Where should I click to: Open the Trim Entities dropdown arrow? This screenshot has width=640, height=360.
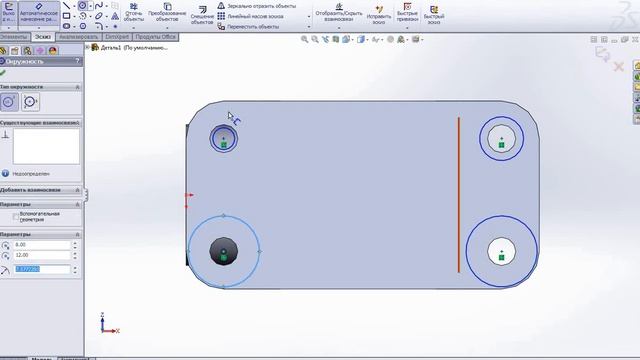click(x=133, y=28)
